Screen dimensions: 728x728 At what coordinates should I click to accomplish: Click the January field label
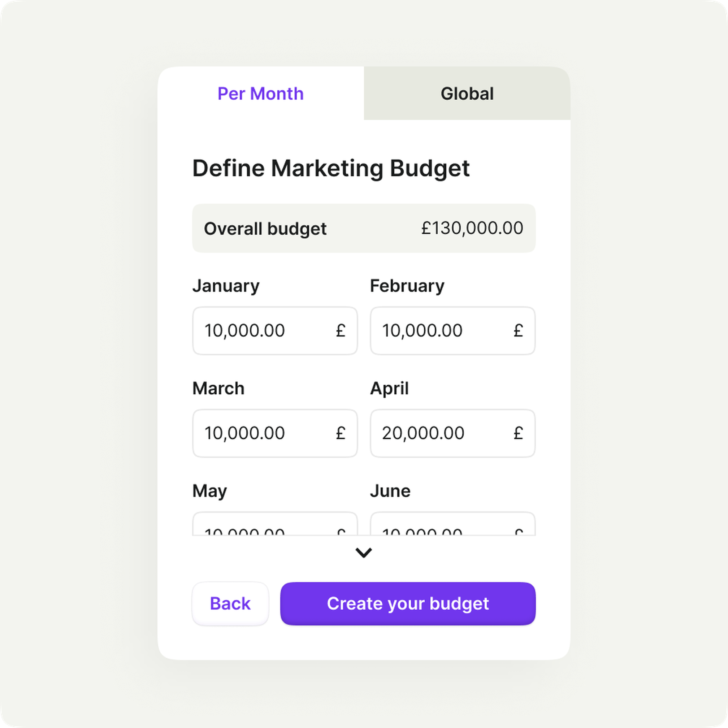click(226, 286)
